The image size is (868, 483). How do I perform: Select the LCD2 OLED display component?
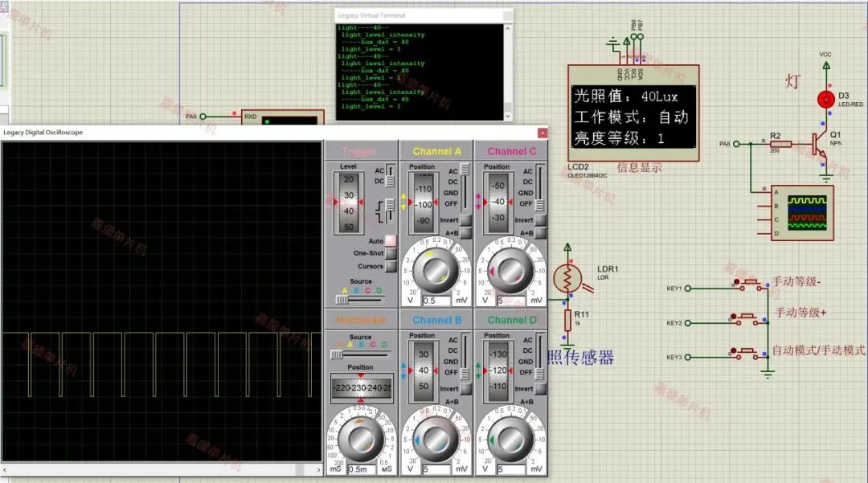[633, 113]
